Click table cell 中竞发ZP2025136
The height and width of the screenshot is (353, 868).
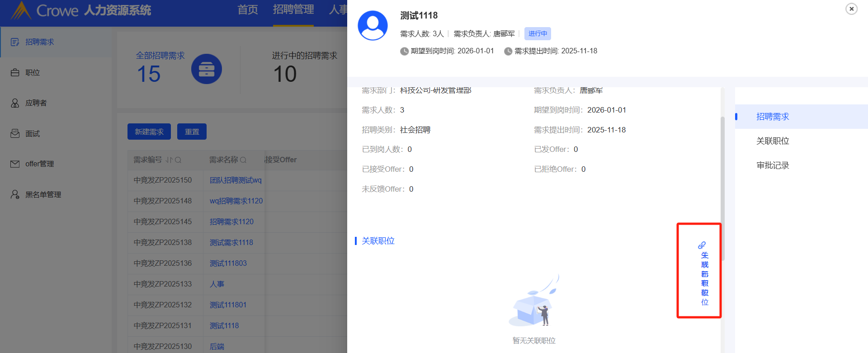163,264
